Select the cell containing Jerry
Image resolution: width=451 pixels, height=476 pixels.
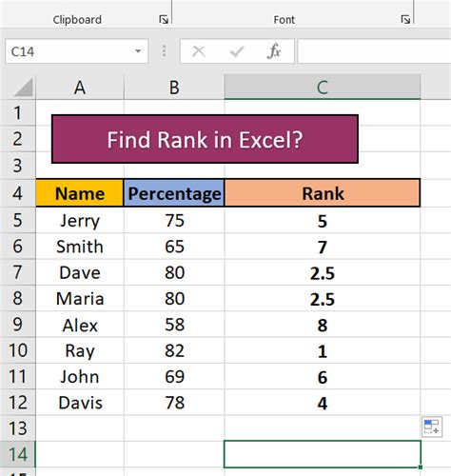[x=80, y=220]
